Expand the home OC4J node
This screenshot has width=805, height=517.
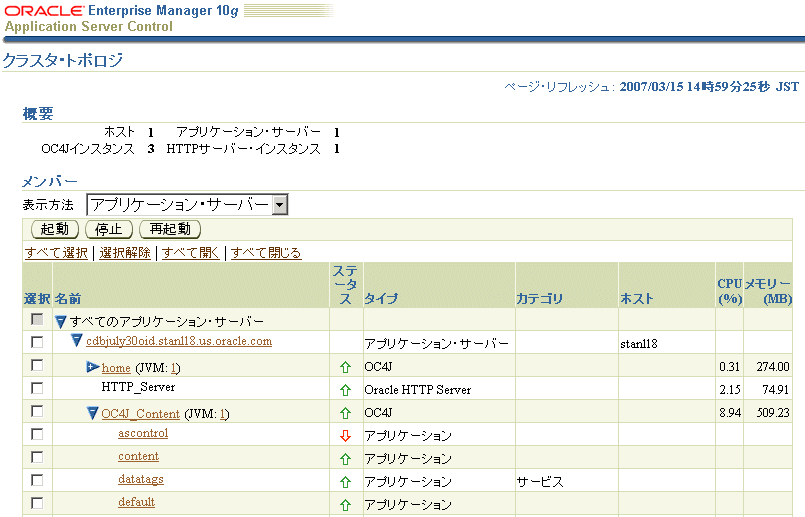[93, 367]
